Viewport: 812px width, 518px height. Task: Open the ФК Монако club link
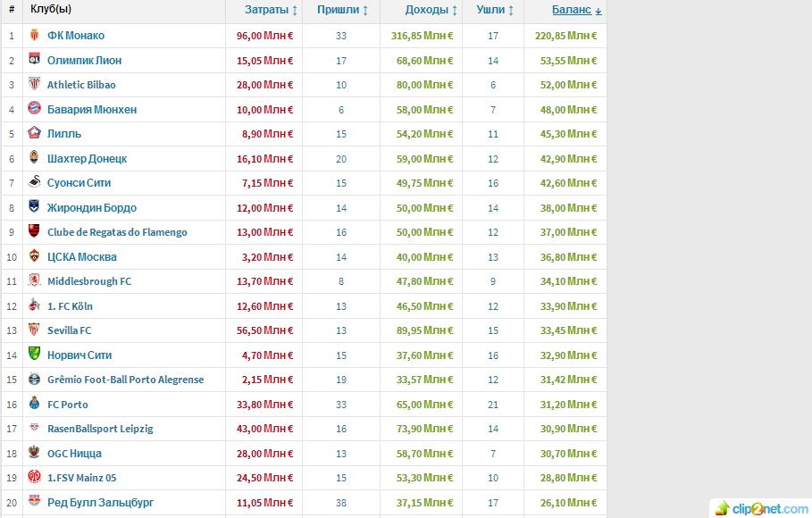coord(76,36)
